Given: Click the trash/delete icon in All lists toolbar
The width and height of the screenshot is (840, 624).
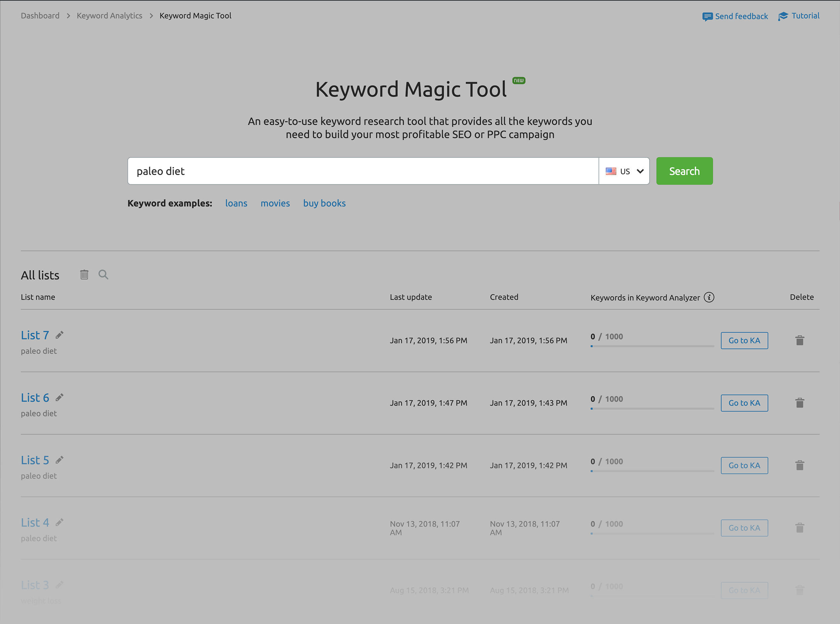Looking at the screenshot, I should pos(85,275).
